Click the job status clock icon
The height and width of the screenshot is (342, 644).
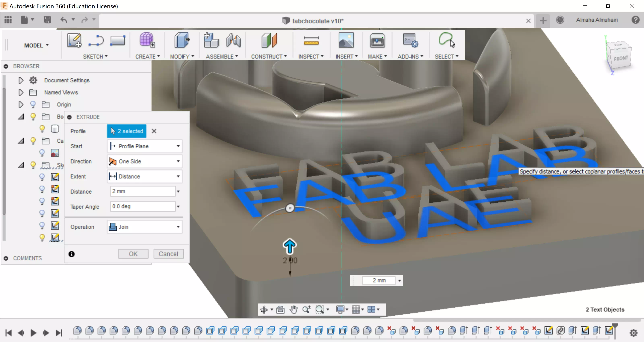pos(560,20)
